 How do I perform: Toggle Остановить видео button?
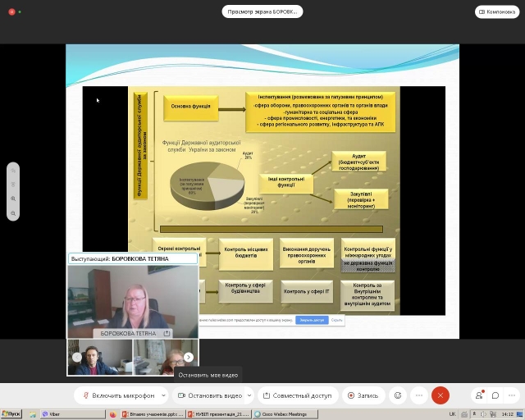click(x=210, y=395)
